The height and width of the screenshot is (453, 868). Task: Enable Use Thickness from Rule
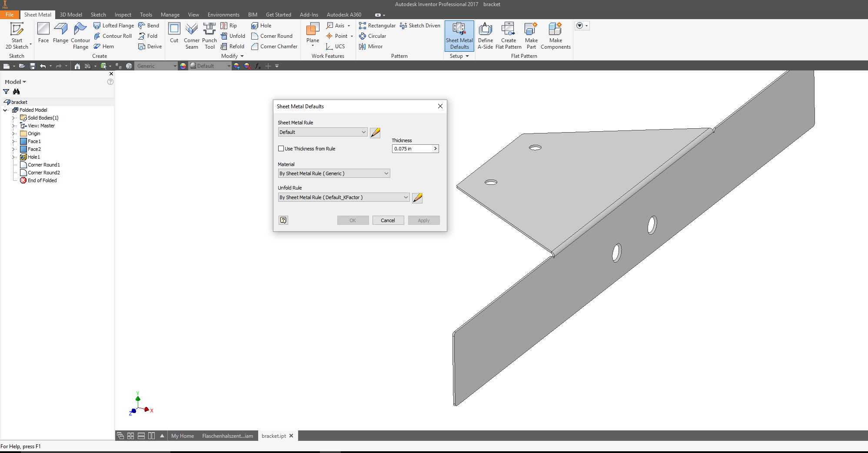(x=281, y=149)
